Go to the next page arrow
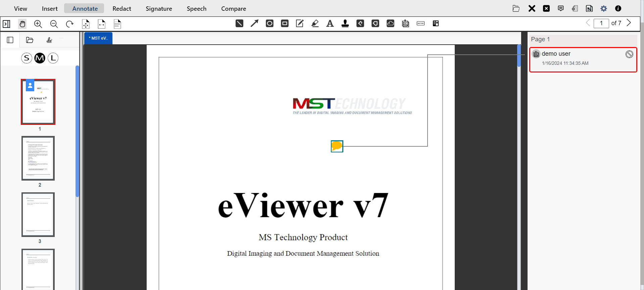 (629, 23)
